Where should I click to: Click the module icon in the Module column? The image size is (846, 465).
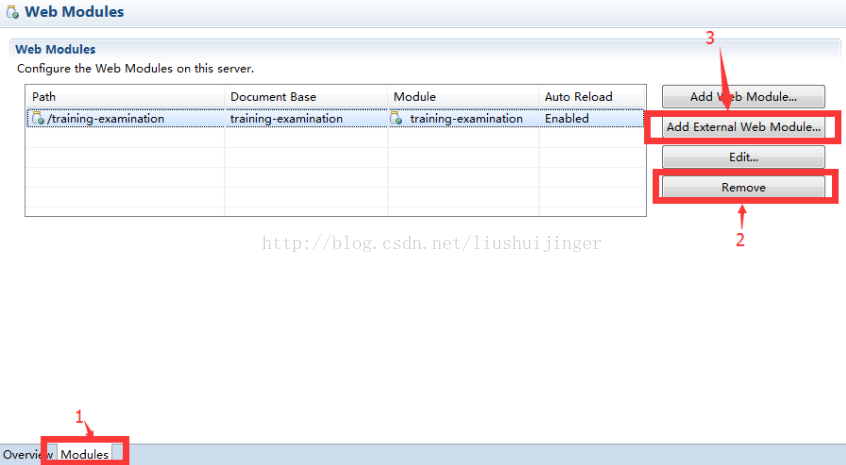(396, 118)
